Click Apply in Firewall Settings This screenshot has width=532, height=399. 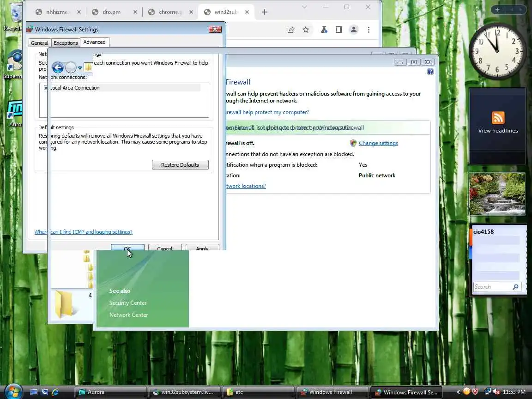202,248
